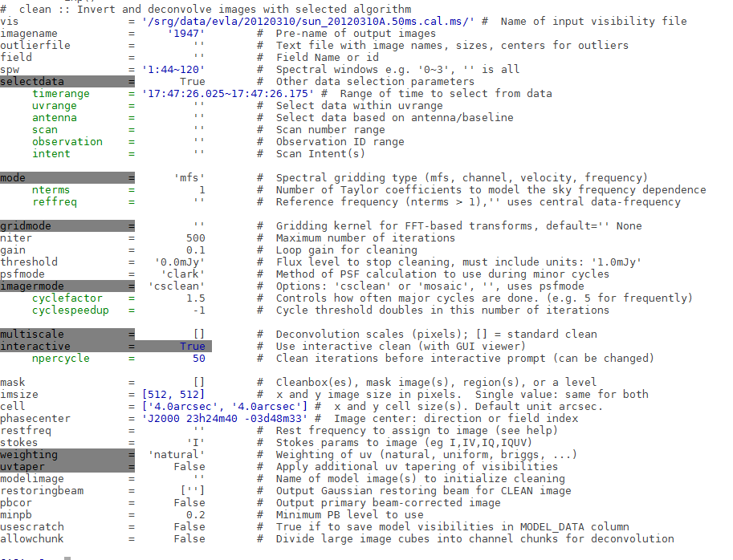The height and width of the screenshot is (560, 733).
Task: Click the uvtaper False value
Action: pyautogui.click(x=189, y=467)
